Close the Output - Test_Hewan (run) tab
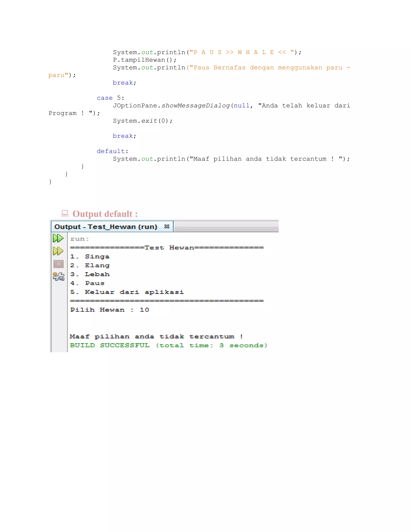Image resolution: width=411 pixels, height=532 pixels. tap(167, 226)
